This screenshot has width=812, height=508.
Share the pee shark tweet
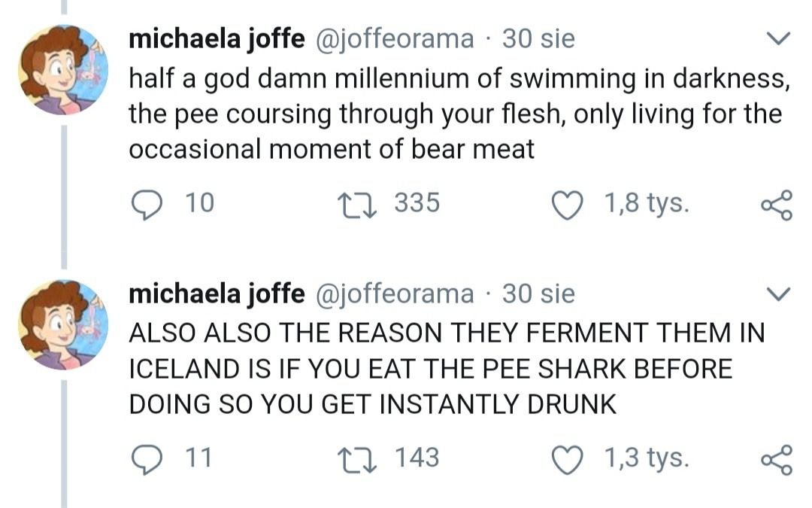tap(776, 458)
